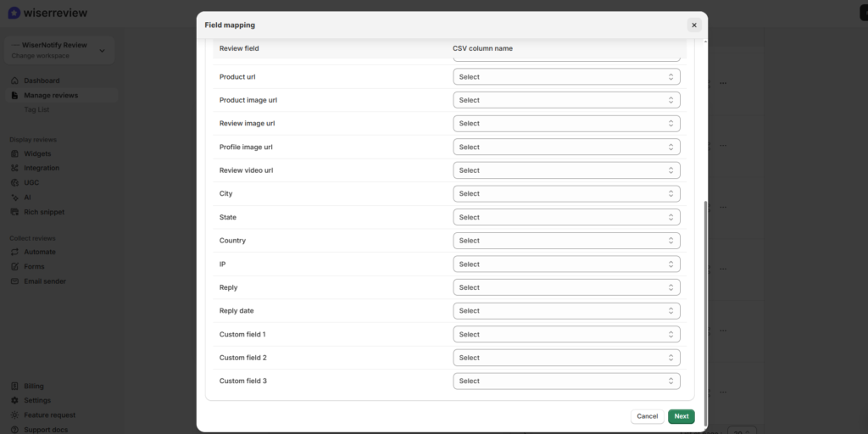Click the Automate icon in sidebar
This screenshot has height=434, width=868.
click(x=15, y=252)
